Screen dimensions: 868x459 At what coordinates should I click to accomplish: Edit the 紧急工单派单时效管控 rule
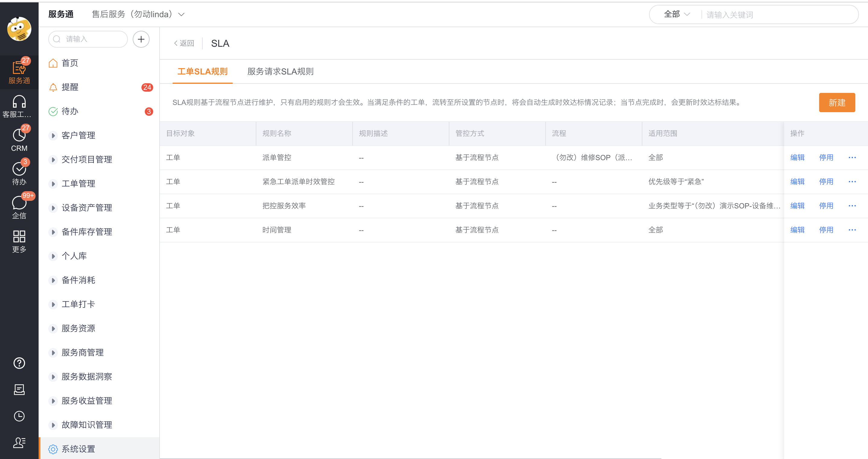tap(797, 182)
